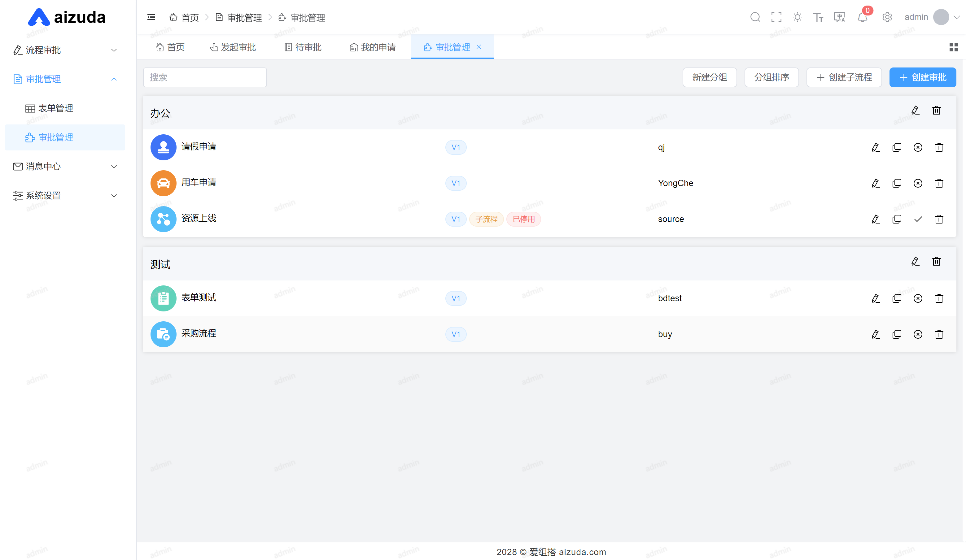966x560 pixels.
Task: Click the 用车申请 orange car icon
Action: click(x=163, y=184)
